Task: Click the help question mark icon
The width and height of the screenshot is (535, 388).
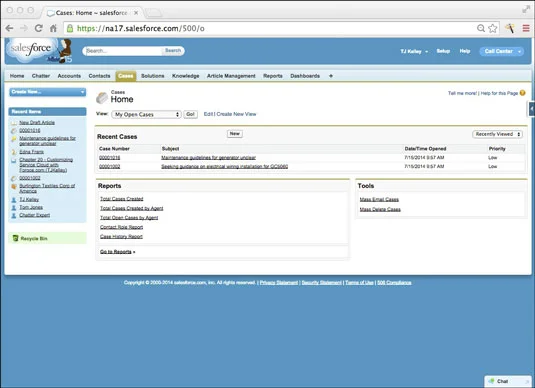Action: coord(522,93)
